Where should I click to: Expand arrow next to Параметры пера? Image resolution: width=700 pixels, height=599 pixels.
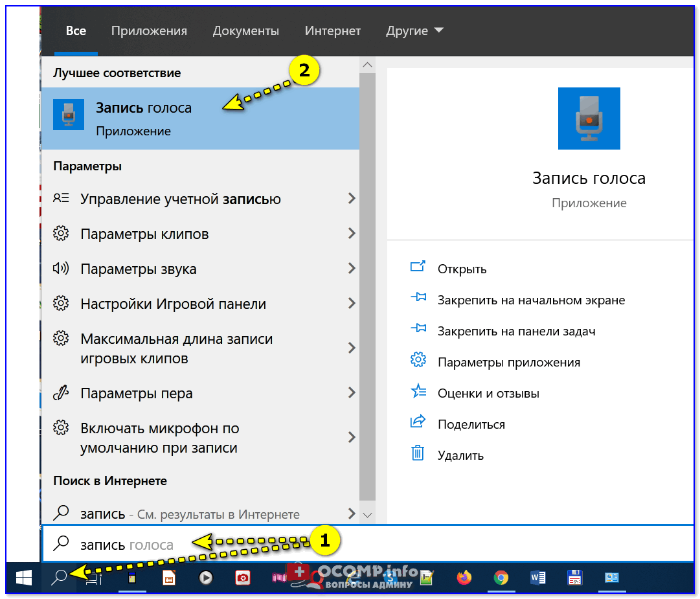click(352, 393)
